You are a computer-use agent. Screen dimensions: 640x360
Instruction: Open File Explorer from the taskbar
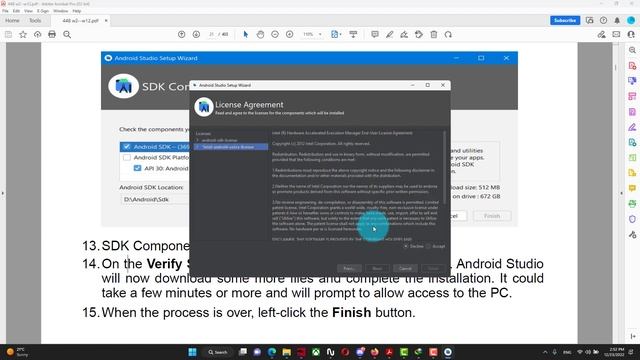pyautogui.click(x=287, y=352)
